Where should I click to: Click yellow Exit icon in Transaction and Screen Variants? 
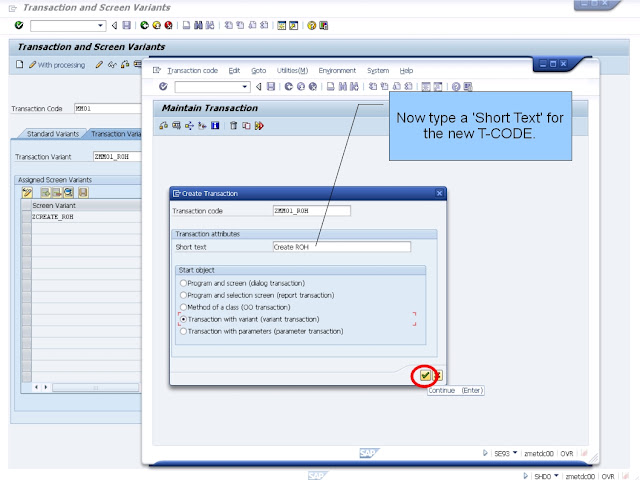[156, 25]
